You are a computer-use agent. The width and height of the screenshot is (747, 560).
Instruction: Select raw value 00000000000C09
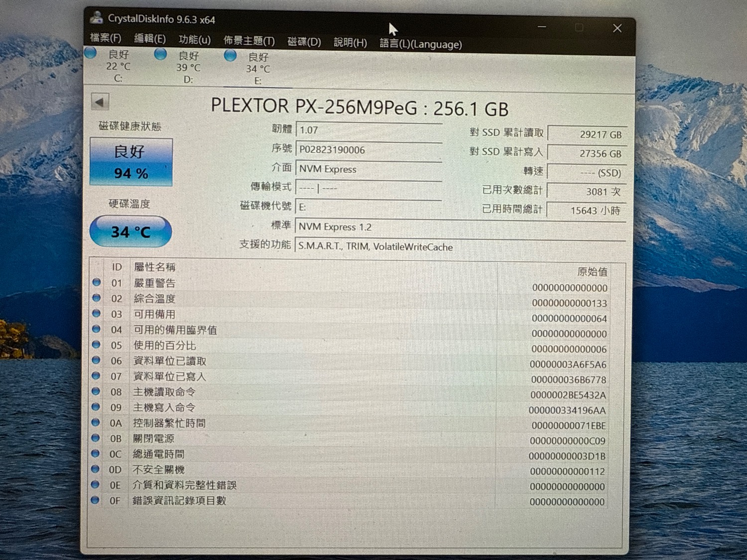pos(568,441)
